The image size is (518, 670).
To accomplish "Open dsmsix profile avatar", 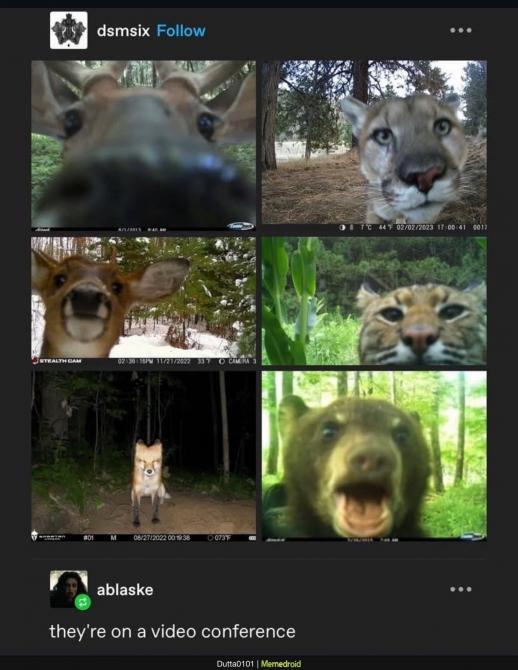I will click(x=69, y=30).
